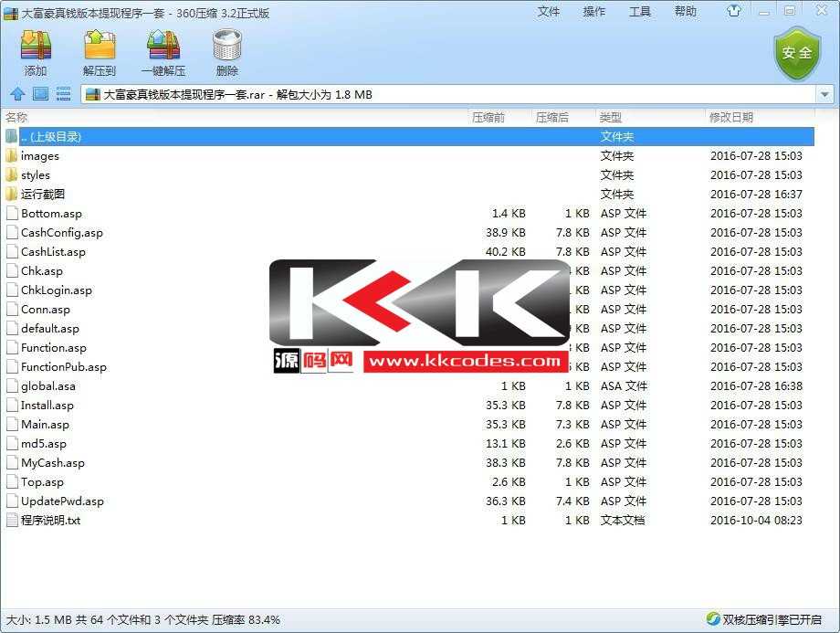The width and height of the screenshot is (840, 633).
Task: Click the Extract To (解压到) icon
Action: pos(100,46)
